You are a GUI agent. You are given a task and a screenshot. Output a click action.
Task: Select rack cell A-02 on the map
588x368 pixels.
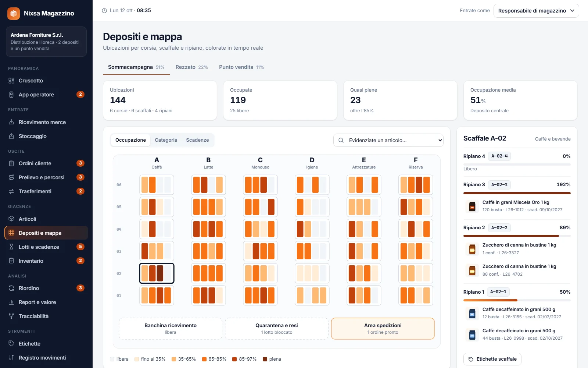tap(157, 273)
